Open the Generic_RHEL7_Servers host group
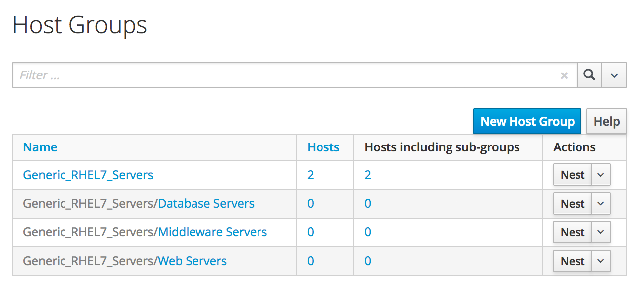 (88, 175)
